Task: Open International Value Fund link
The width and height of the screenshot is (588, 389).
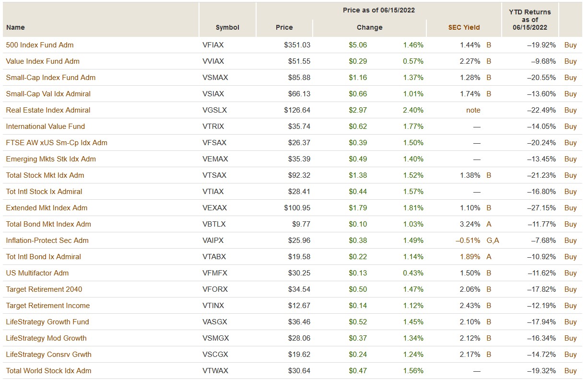Action: [x=45, y=126]
